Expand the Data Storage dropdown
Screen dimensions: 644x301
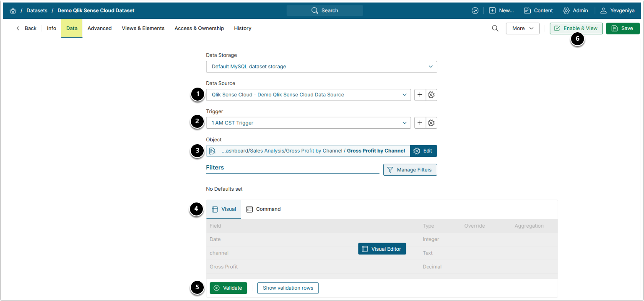321,67
